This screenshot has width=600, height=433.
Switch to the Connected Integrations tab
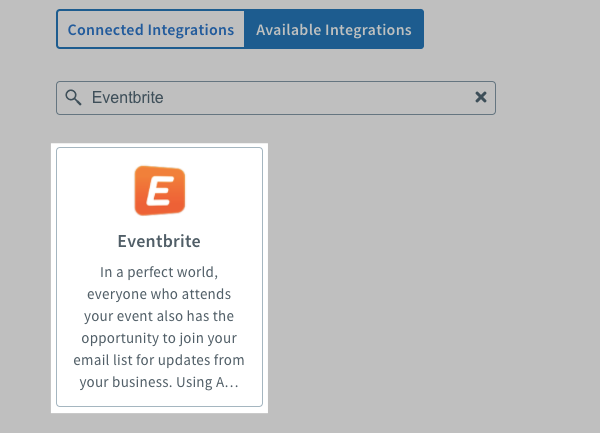(x=151, y=30)
